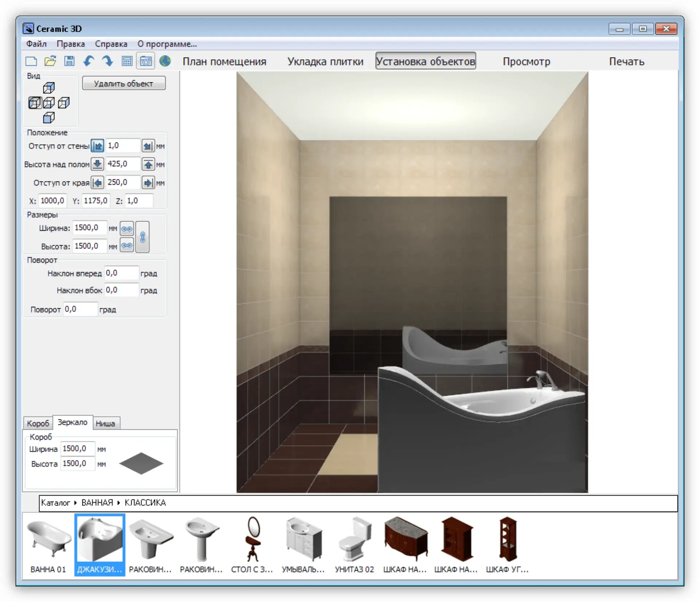
Task: Click the left-edge offset icon for 'Отступ от края'
Action: (97, 183)
